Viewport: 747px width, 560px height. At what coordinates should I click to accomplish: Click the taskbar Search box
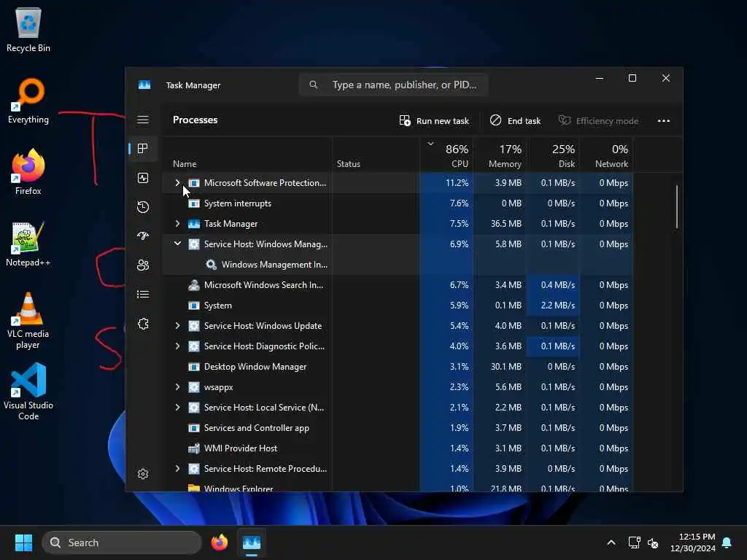[122, 542]
